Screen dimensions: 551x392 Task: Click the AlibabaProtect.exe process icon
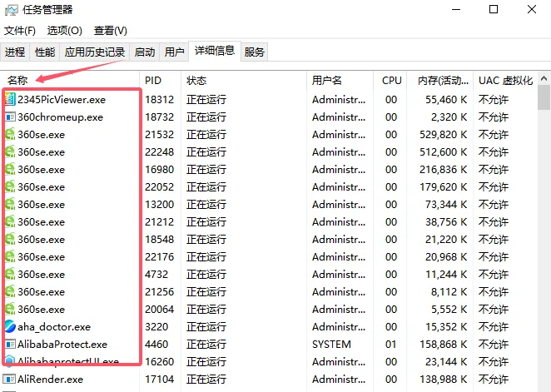10,345
